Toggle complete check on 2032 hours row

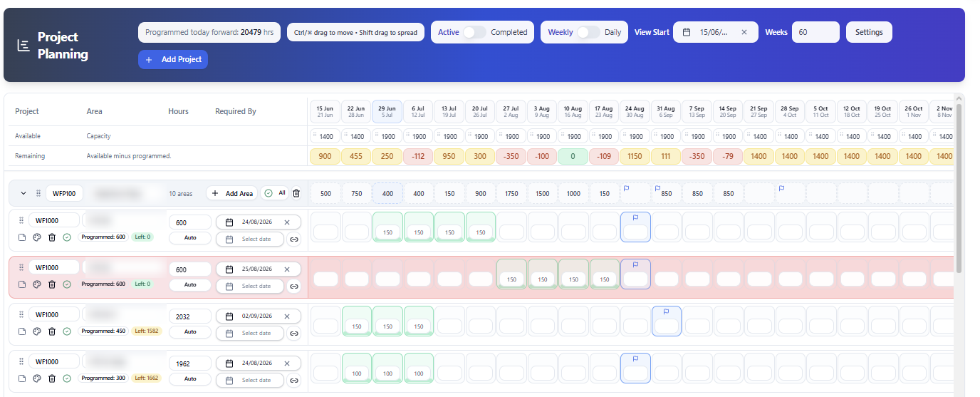tap(67, 331)
